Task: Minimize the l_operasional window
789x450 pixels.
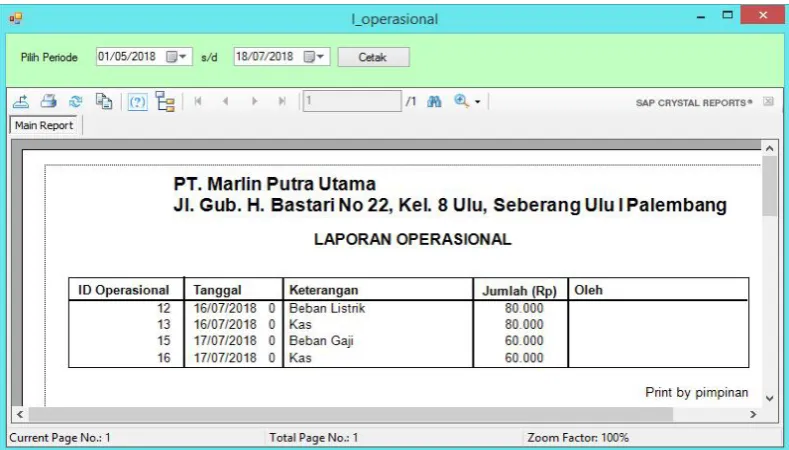Action: point(701,16)
